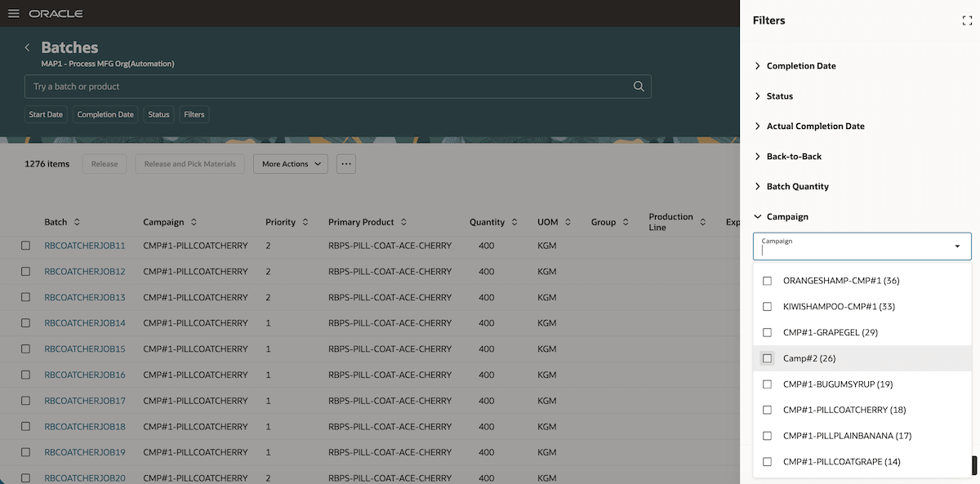
Task: Select row checkbox for RBCOATCHERJOB15
Action: (x=25, y=349)
